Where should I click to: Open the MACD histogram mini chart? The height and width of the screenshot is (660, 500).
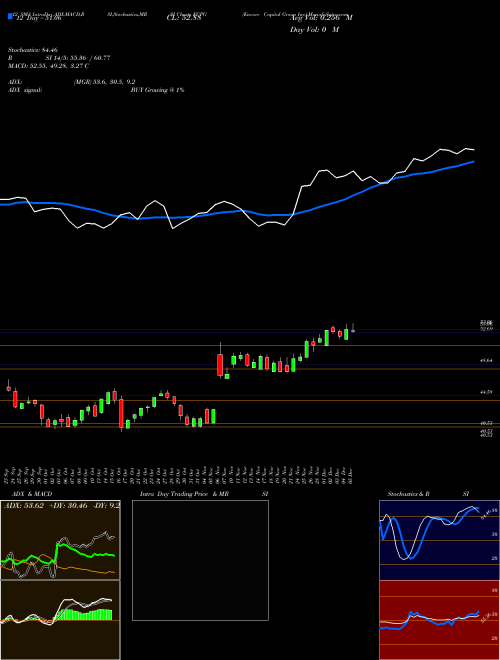[60, 620]
